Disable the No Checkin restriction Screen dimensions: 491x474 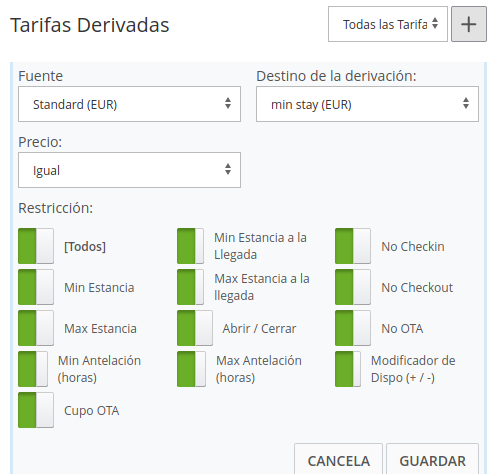(353, 246)
